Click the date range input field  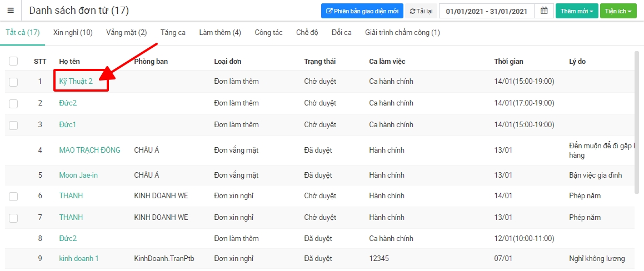[487, 11]
